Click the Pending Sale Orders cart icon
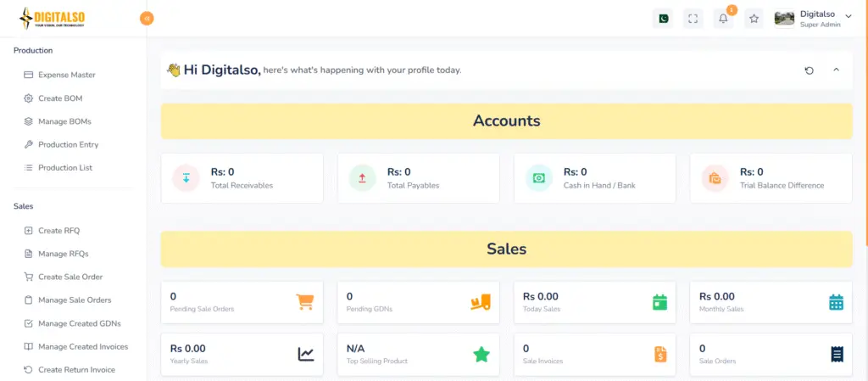 tap(304, 302)
